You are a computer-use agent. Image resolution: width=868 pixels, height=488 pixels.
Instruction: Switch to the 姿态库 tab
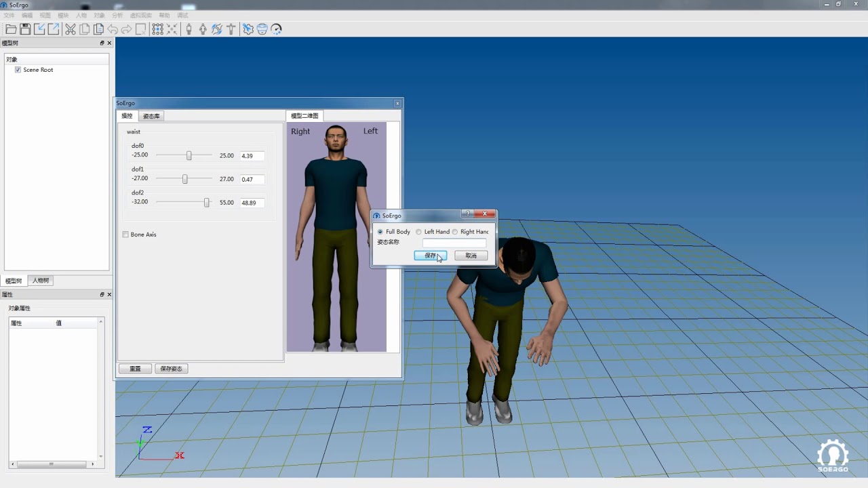pos(151,116)
